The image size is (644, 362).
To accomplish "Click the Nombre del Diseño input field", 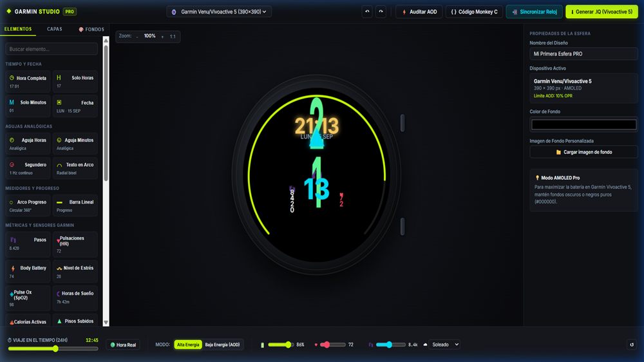I will 583,54.
